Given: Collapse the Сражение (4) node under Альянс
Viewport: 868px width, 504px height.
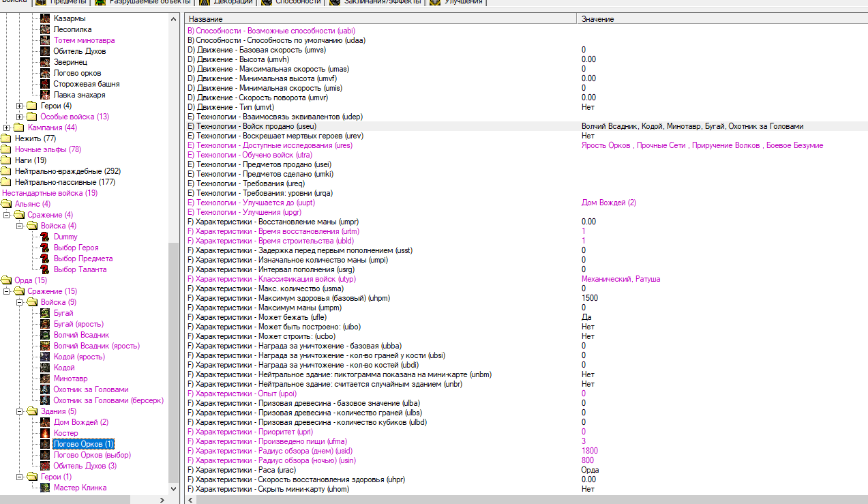Looking at the screenshot, I should pos(7,215).
